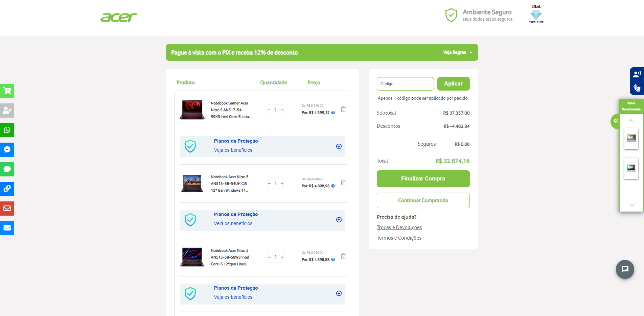644x316 pixels.
Task: Click the green chat bubble sidebar icon
Action: click(7, 169)
